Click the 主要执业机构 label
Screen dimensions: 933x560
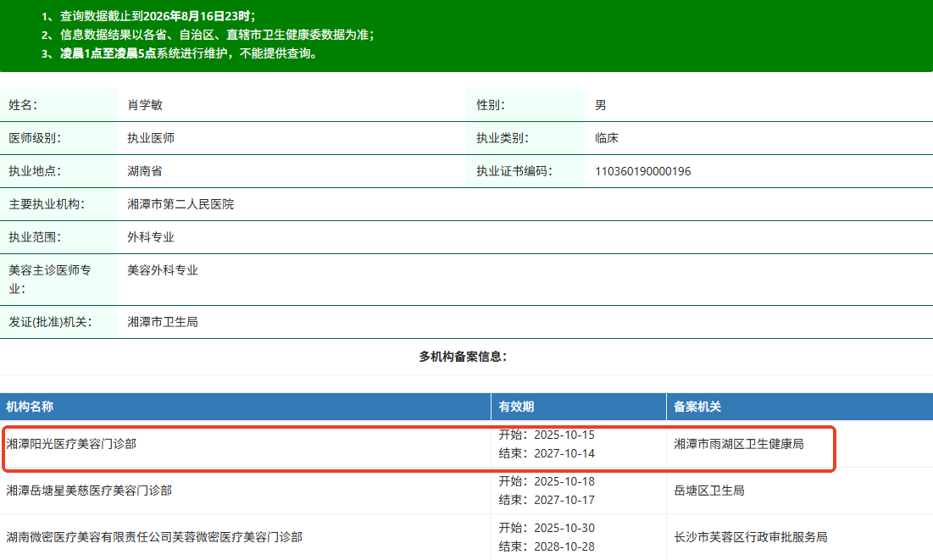click(x=47, y=204)
